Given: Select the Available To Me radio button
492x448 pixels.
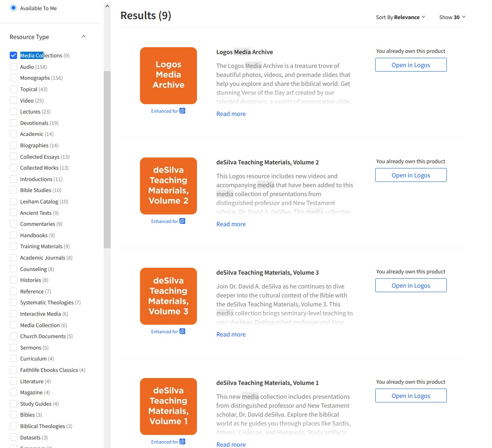Looking at the screenshot, I should coord(13,8).
